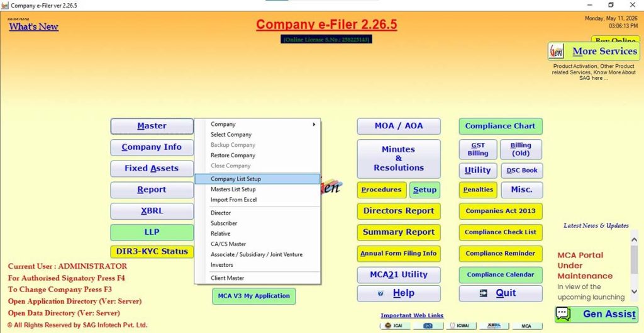This screenshot has height=333, width=644.
Task: Click the What's New link
Action: [x=34, y=26]
